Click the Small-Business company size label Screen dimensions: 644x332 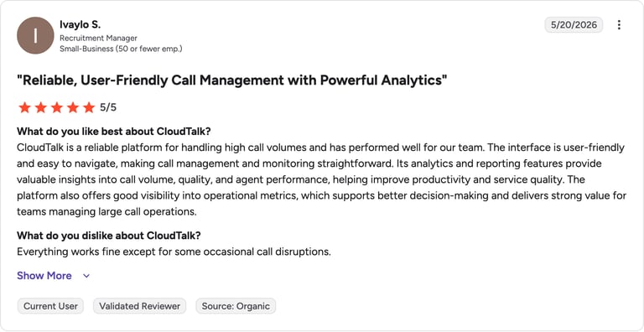pyautogui.click(x=121, y=49)
